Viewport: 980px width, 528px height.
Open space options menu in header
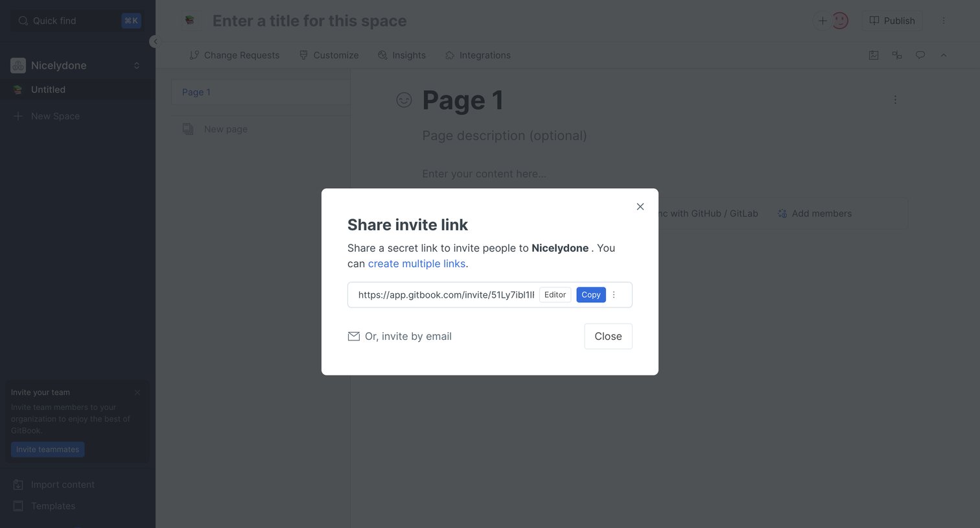tap(943, 21)
